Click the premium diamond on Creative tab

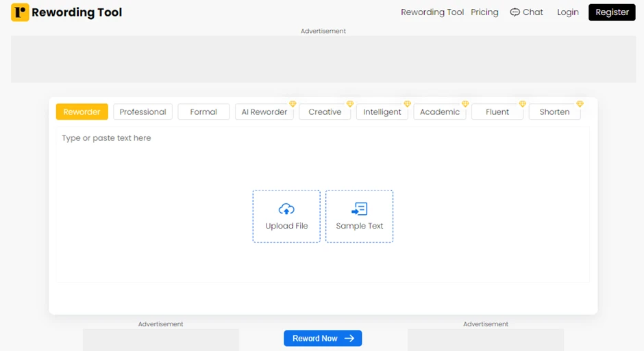350,105
